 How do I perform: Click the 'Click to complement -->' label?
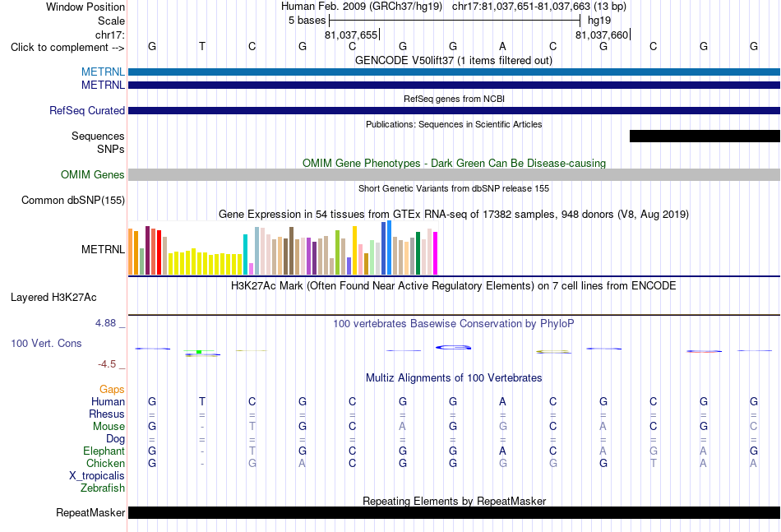click(67, 48)
